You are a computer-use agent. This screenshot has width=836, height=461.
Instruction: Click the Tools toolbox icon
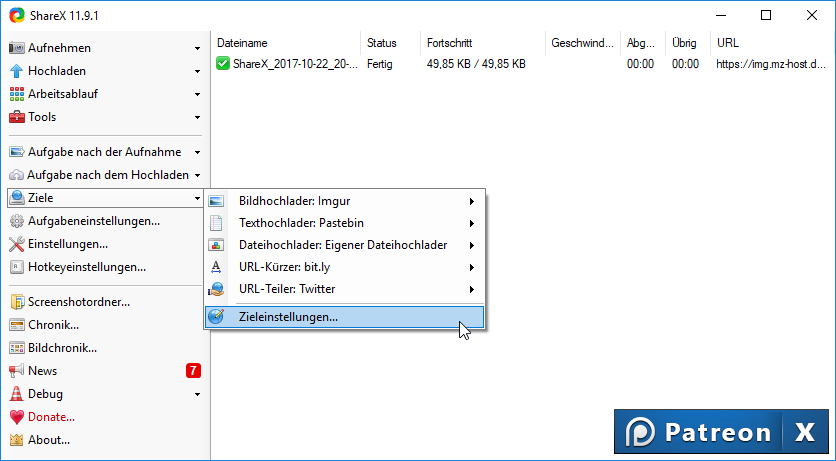tap(17, 117)
